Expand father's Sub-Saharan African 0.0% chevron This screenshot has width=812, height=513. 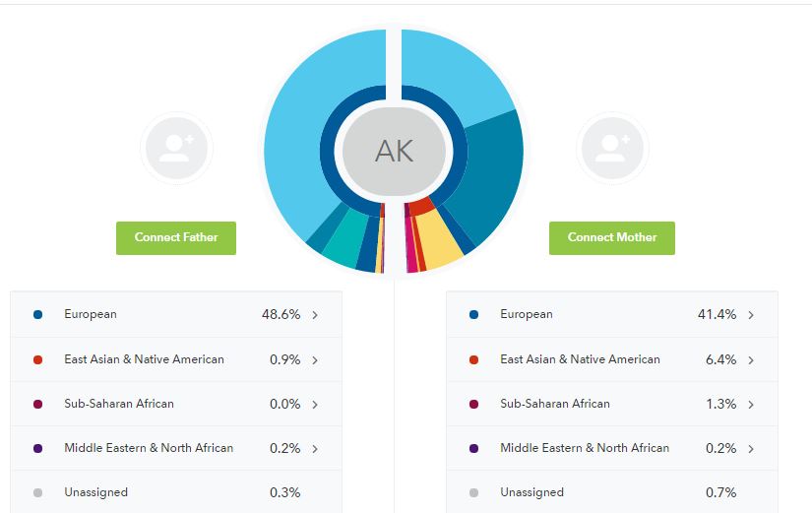[315, 405]
